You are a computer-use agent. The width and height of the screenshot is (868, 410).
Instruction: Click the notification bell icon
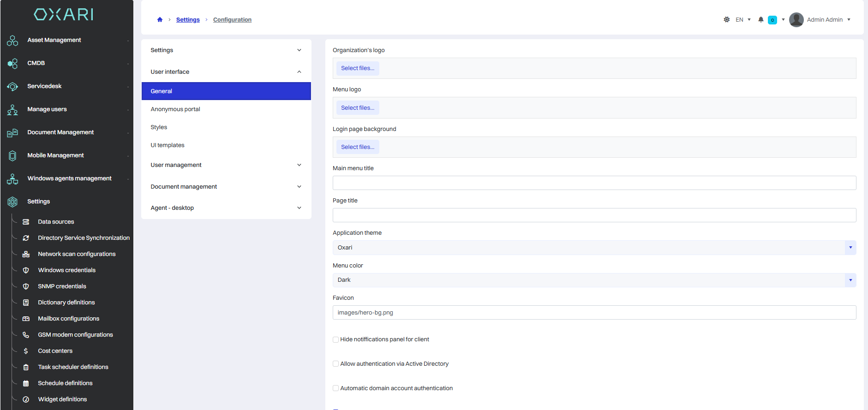[761, 20]
